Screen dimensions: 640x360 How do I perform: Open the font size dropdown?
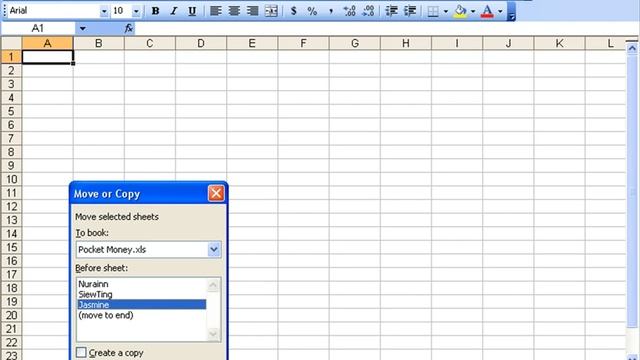(x=136, y=11)
